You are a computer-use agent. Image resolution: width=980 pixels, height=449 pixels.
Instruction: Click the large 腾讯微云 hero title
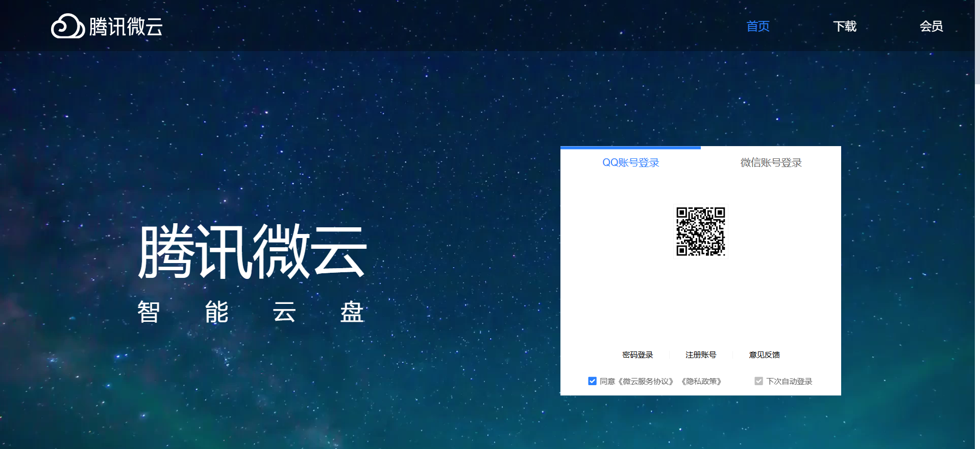click(x=252, y=251)
